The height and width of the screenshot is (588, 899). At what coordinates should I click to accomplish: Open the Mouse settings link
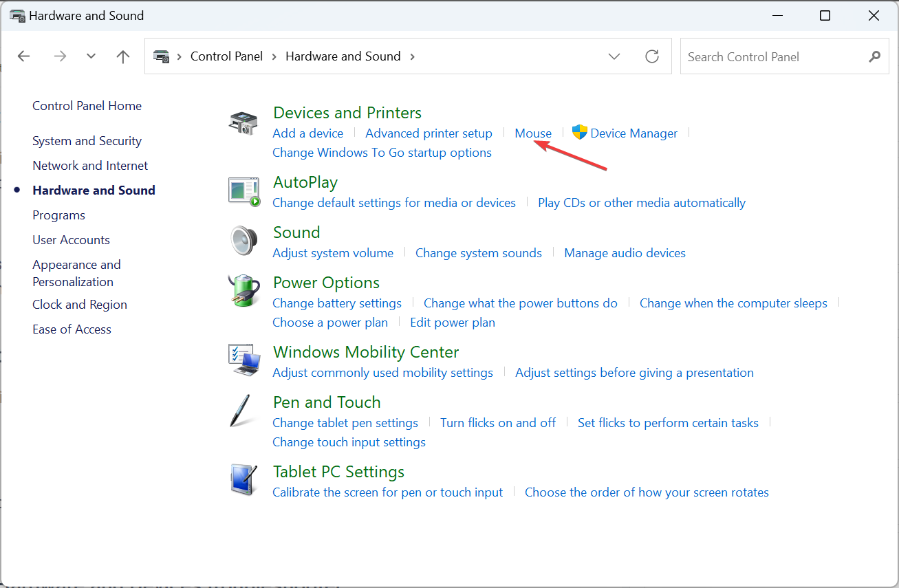coord(533,133)
